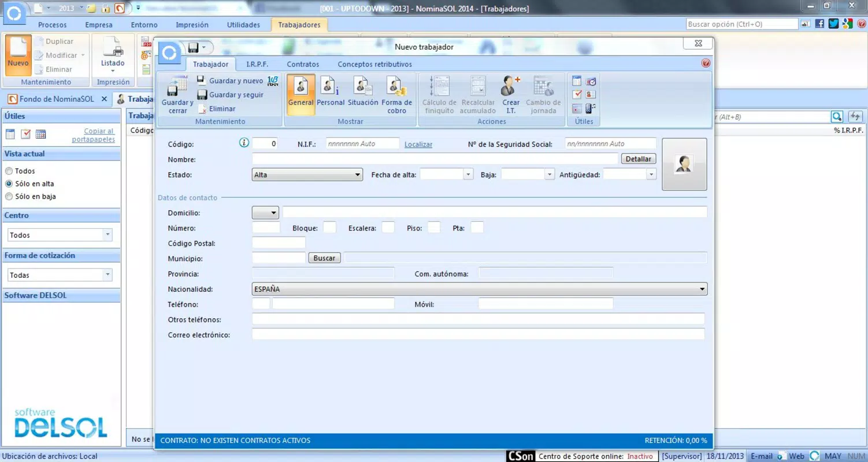Open the dialog quick-save dropdown arrow
This screenshot has height=462, width=868.
tap(203, 47)
